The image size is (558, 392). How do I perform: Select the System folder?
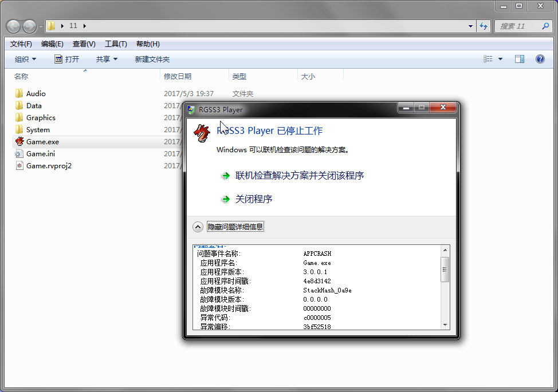tap(38, 130)
